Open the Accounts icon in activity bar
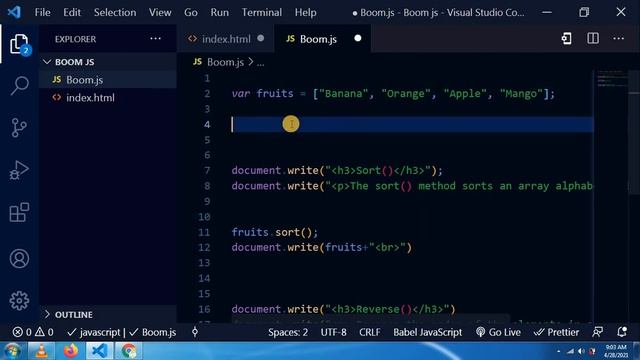The height and width of the screenshot is (360, 640). (x=19, y=259)
